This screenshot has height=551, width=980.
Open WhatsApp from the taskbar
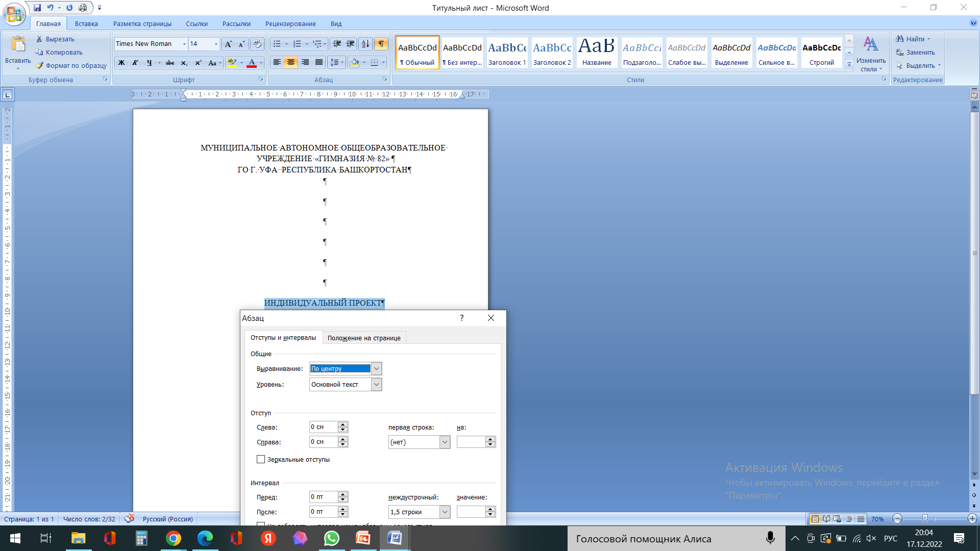pos(332,538)
